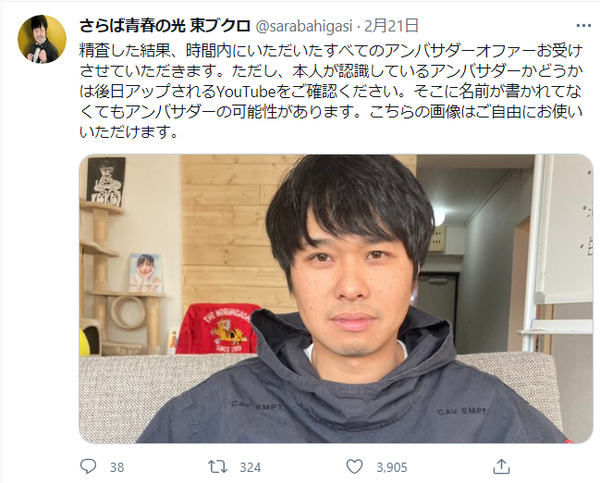Click the red tiger jacket in the photo

coord(219,328)
